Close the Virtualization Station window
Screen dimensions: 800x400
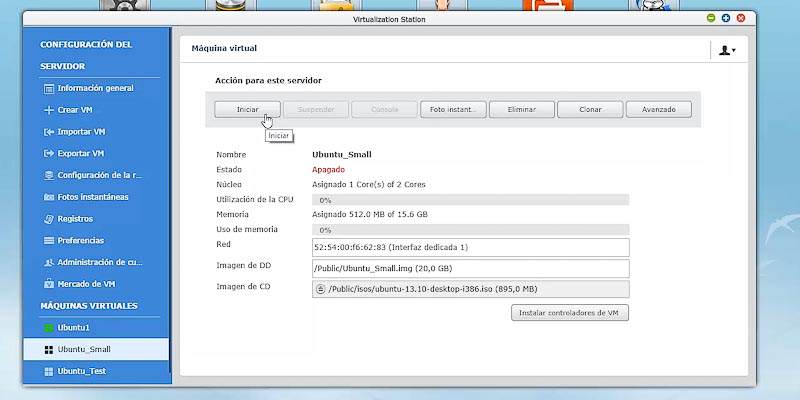[741, 18]
